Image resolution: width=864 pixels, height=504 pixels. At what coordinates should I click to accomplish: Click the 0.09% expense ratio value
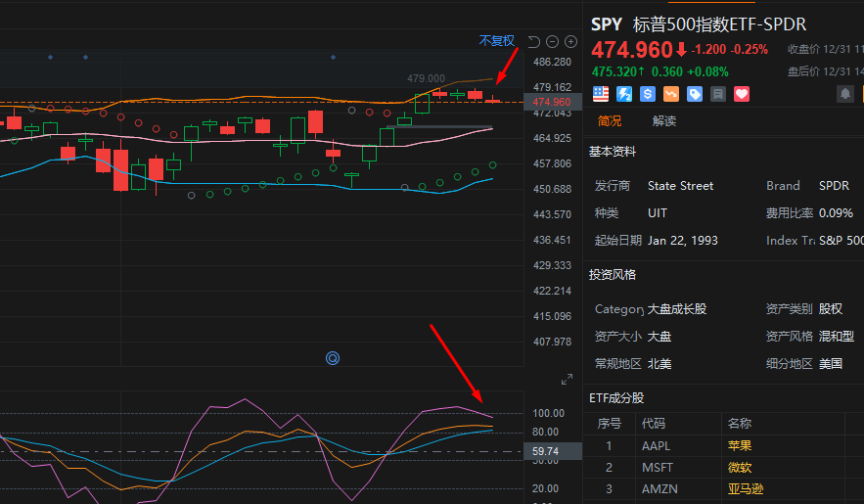pyautogui.click(x=836, y=213)
